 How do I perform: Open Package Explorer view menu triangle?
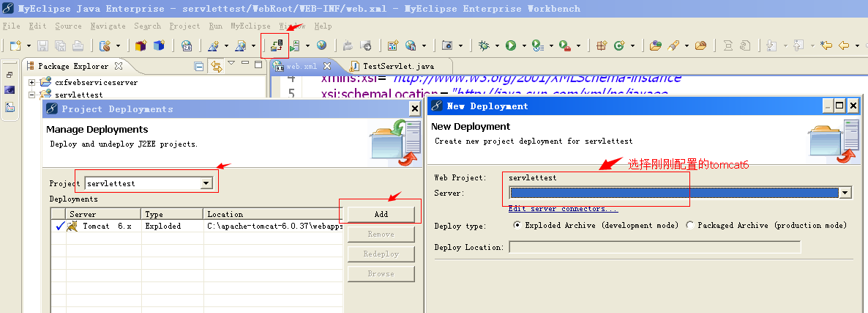[x=231, y=64]
